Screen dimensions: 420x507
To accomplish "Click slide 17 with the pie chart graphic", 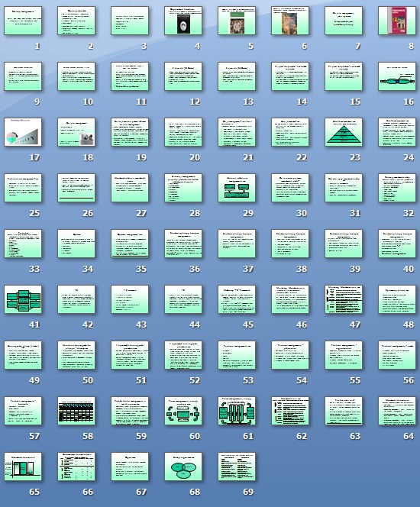I will coord(23,132).
